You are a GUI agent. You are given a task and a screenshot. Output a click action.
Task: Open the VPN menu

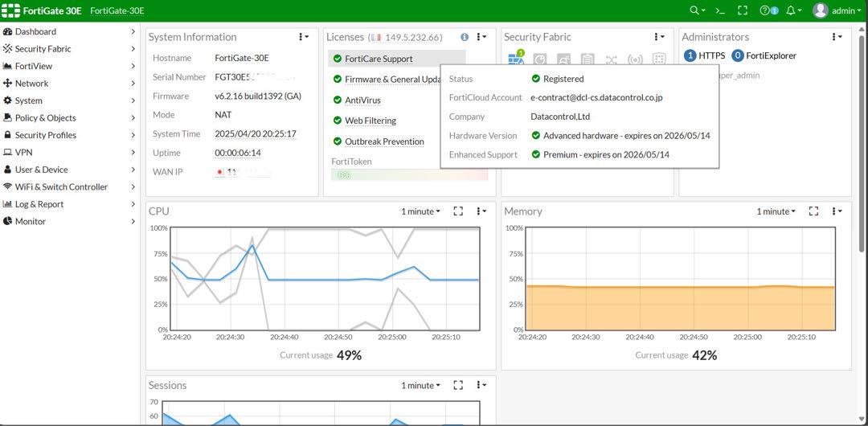coord(69,152)
